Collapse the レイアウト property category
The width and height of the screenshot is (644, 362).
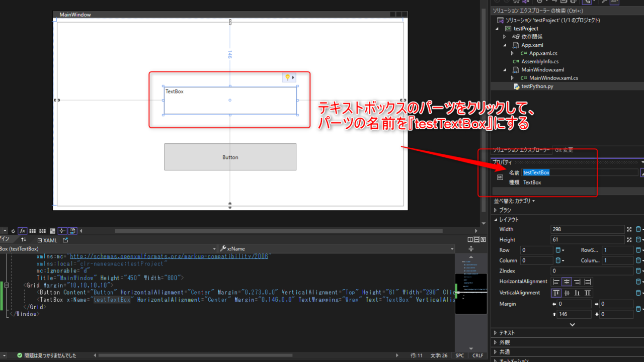point(496,220)
